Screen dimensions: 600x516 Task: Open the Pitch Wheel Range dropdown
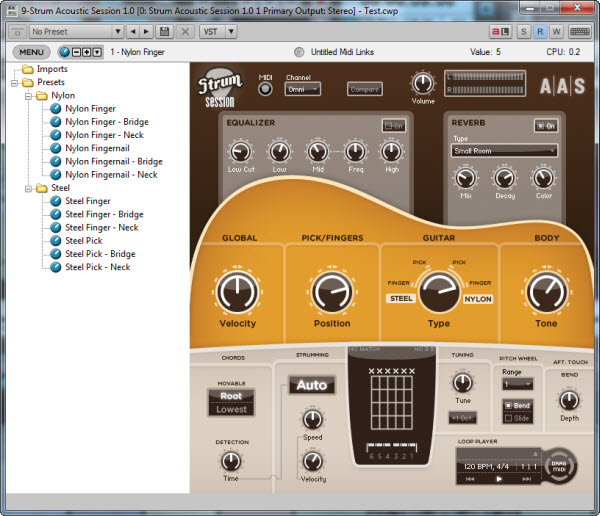[517, 384]
